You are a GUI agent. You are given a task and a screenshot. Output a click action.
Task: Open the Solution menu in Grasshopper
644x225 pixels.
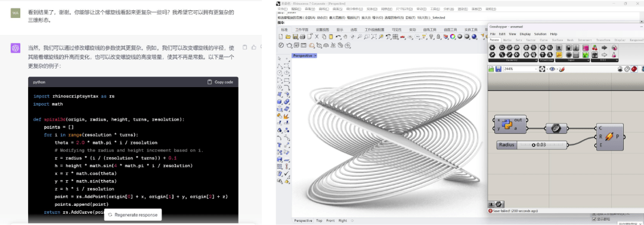pyautogui.click(x=540, y=34)
